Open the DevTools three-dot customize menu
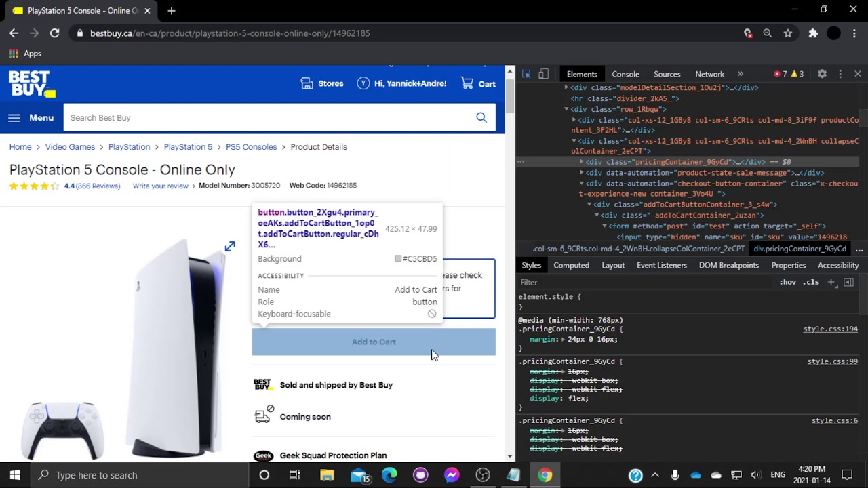The image size is (868, 488). coord(840,74)
